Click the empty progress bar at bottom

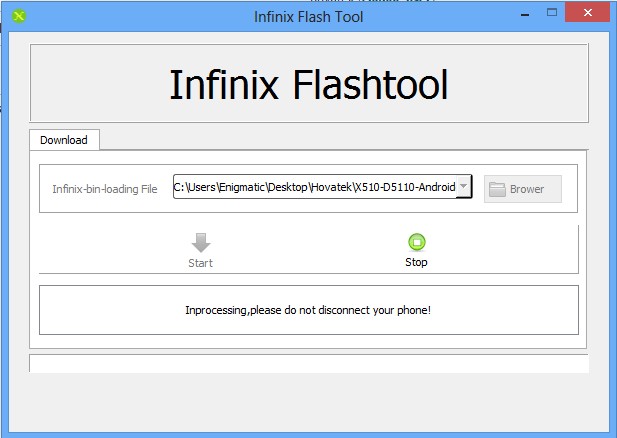coord(309,363)
